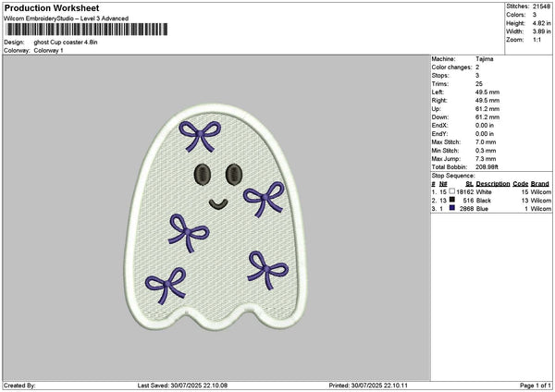Viewport: 555px width, 392px height.
Task: Click the white color swatch in Stop Sequence
Action: pyautogui.click(x=451, y=191)
